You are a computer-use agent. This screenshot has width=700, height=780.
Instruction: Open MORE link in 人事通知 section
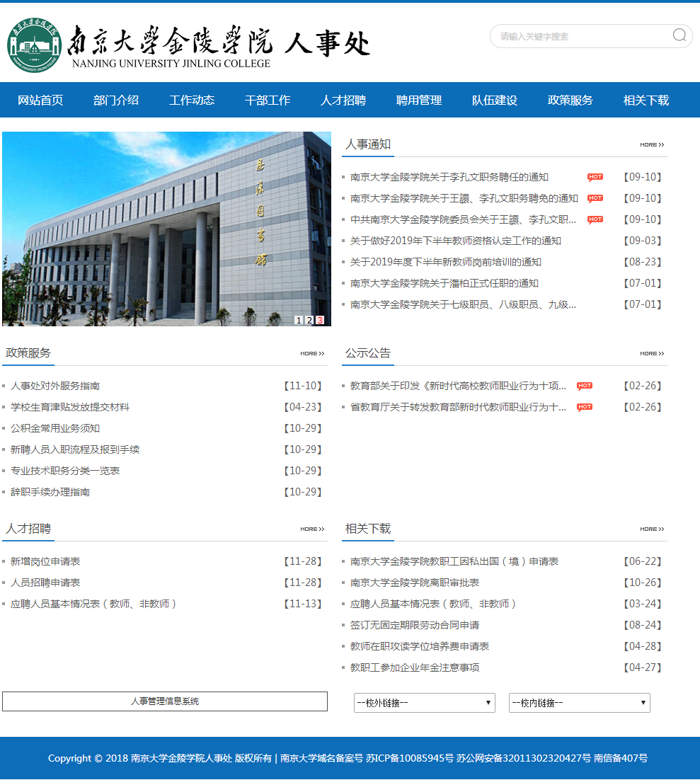pos(651,145)
